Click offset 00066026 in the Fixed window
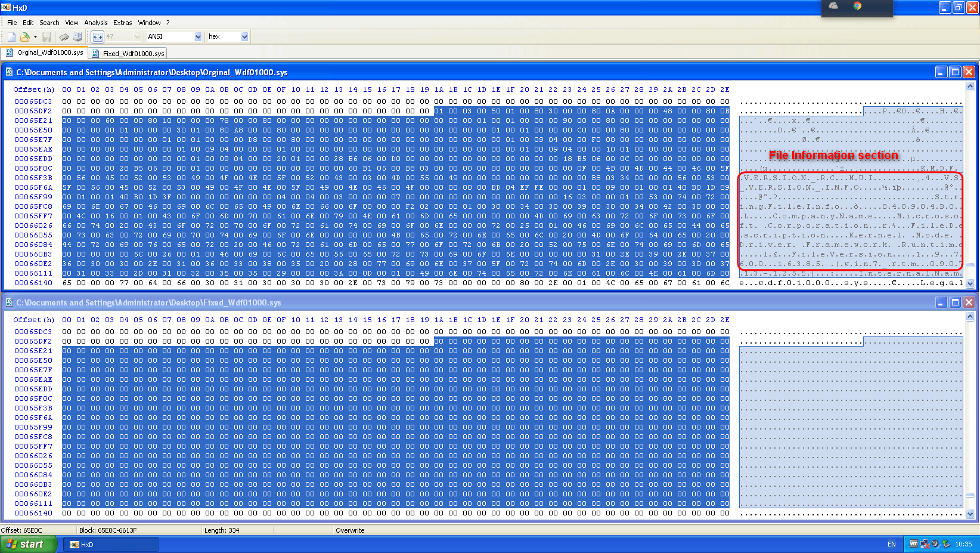Viewport: 980px width, 553px height. 33,456
